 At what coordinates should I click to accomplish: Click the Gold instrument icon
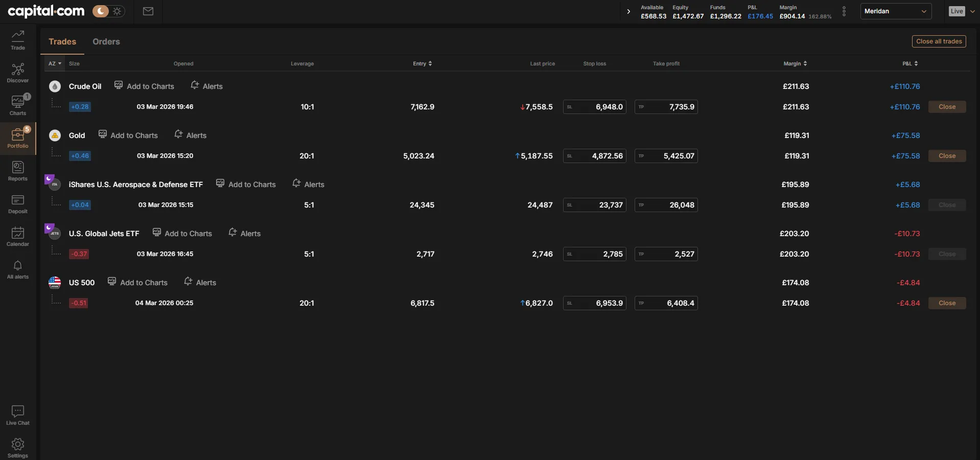55,135
